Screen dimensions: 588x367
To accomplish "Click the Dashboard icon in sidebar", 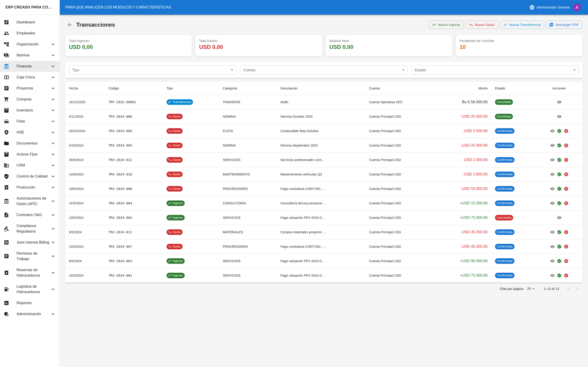I will [7, 22].
